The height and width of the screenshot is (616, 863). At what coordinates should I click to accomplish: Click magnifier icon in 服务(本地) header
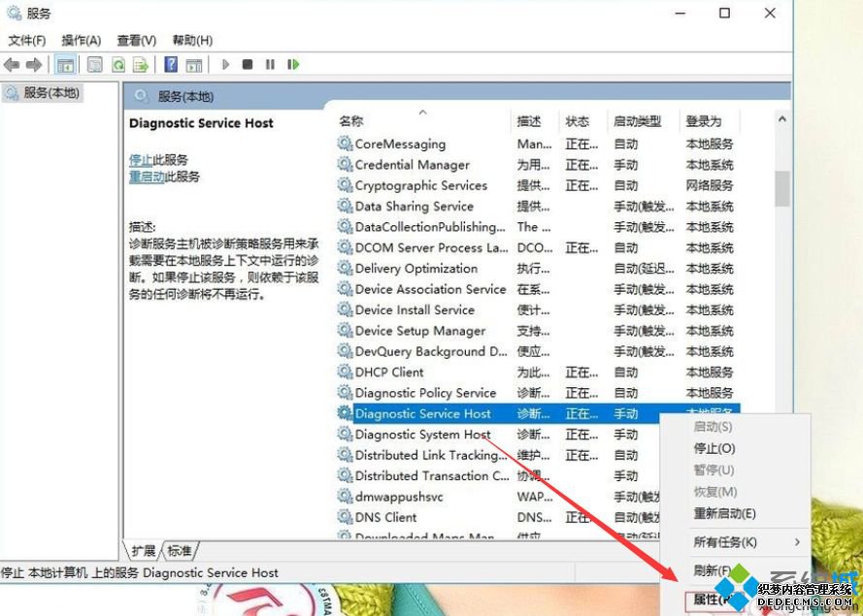click(141, 96)
